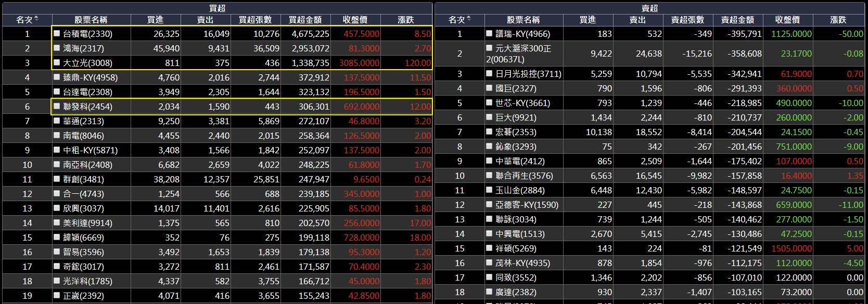Image resolution: width=868 pixels, height=304 pixels.
Task: Toggle checkbox for 譜瑞-KY(4966)
Action: [489, 33]
